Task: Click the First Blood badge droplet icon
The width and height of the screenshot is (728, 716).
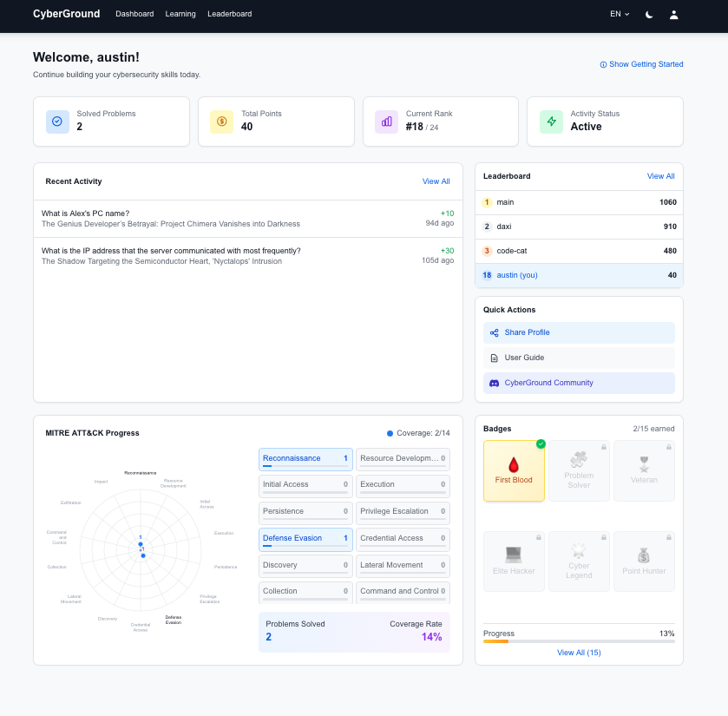Action: point(514,465)
